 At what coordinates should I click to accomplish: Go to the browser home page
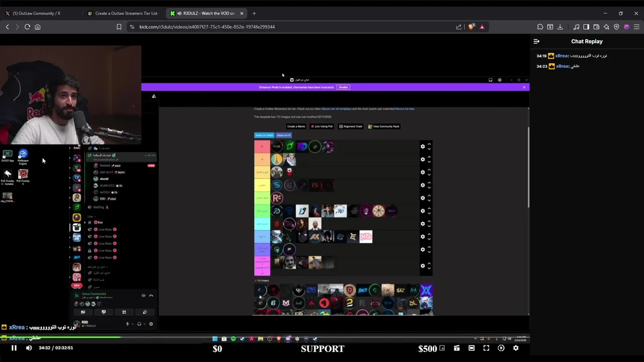coord(38,27)
